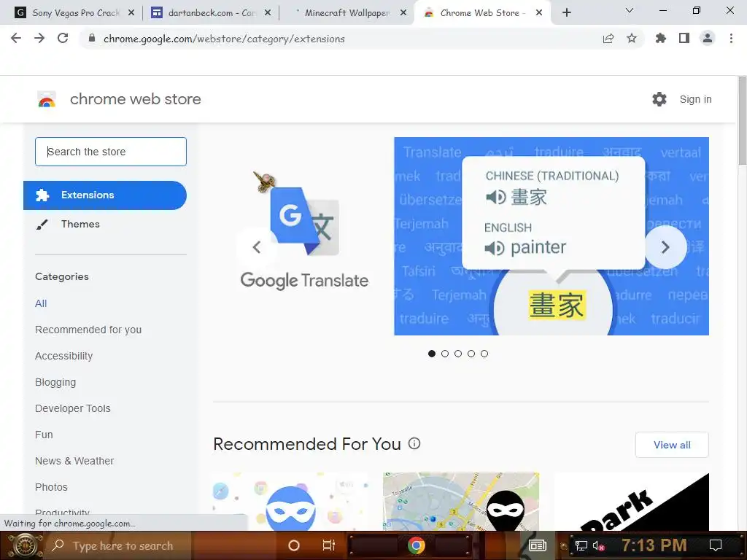
Task: Select the first carousel dot
Action: (x=432, y=354)
